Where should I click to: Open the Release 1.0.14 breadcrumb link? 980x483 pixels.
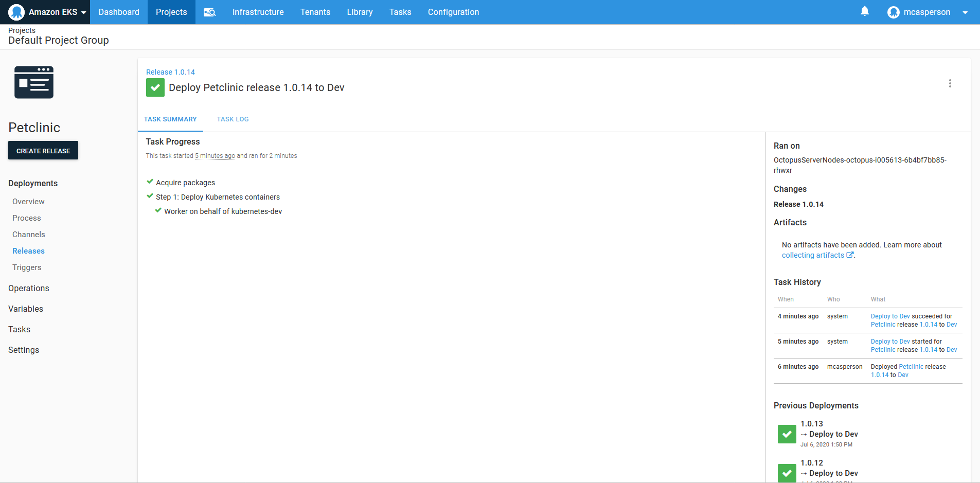[170, 72]
